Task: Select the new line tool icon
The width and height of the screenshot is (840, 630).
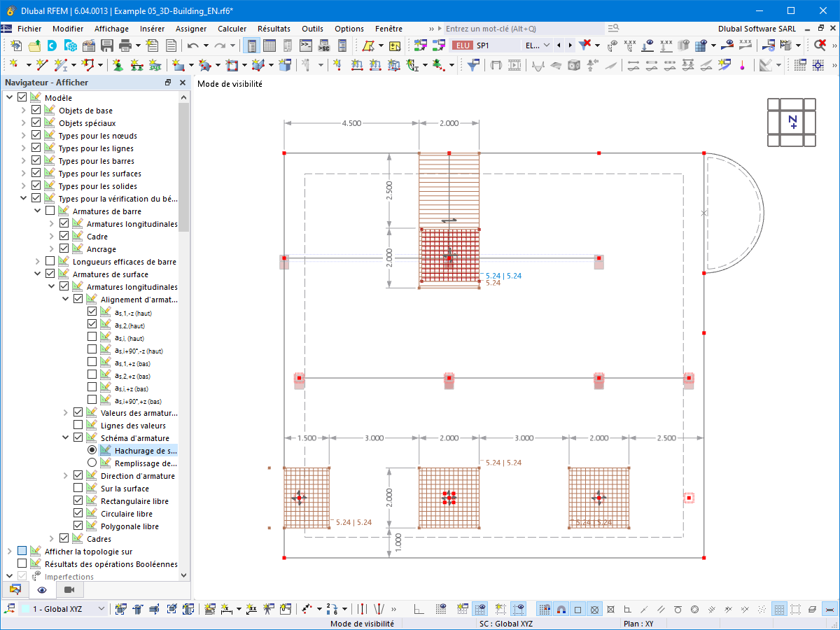Action: [x=42, y=65]
